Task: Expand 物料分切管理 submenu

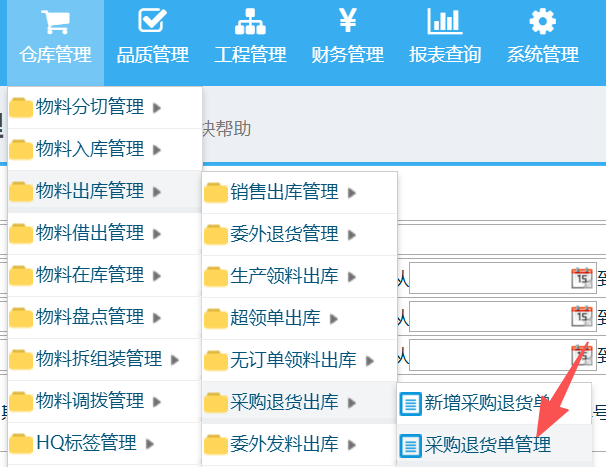Action: point(90,107)
